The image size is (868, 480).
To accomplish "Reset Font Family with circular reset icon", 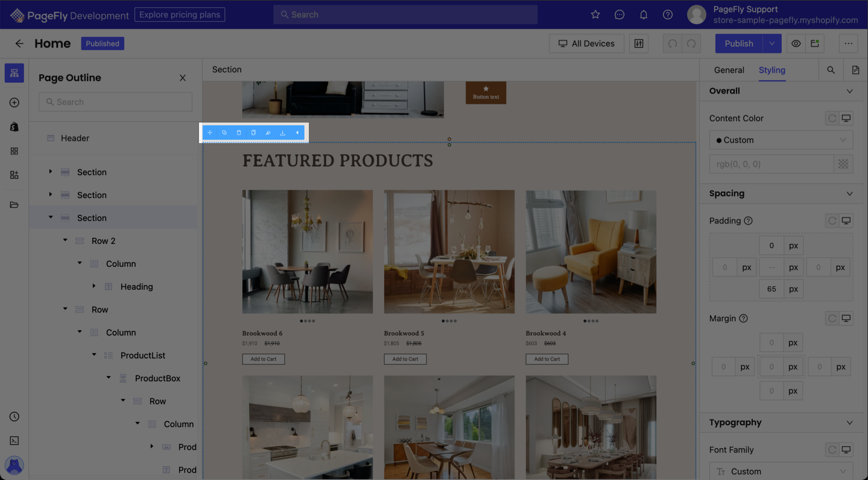I will pyautogui.click(x=832, y=450).
